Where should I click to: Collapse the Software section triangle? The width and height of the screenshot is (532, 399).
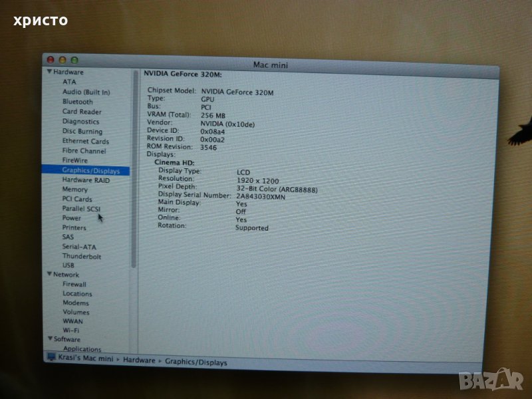pyautogui.click(x=49, y=339)
